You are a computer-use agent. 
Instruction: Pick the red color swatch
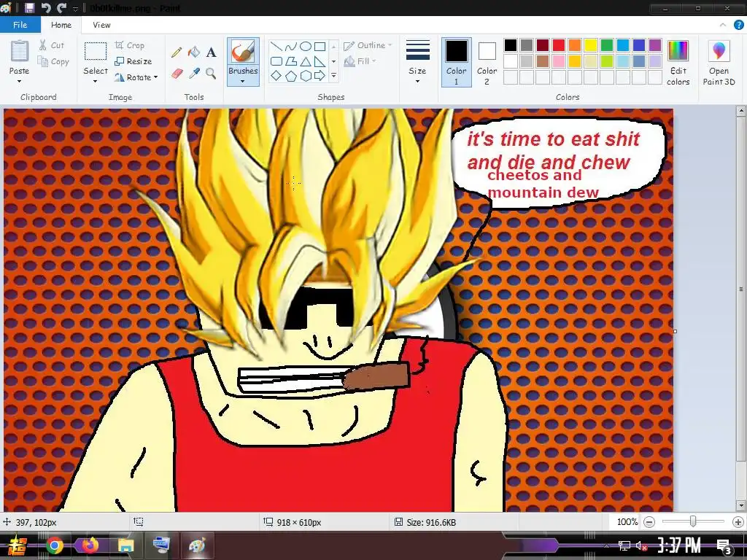(559, 45)
